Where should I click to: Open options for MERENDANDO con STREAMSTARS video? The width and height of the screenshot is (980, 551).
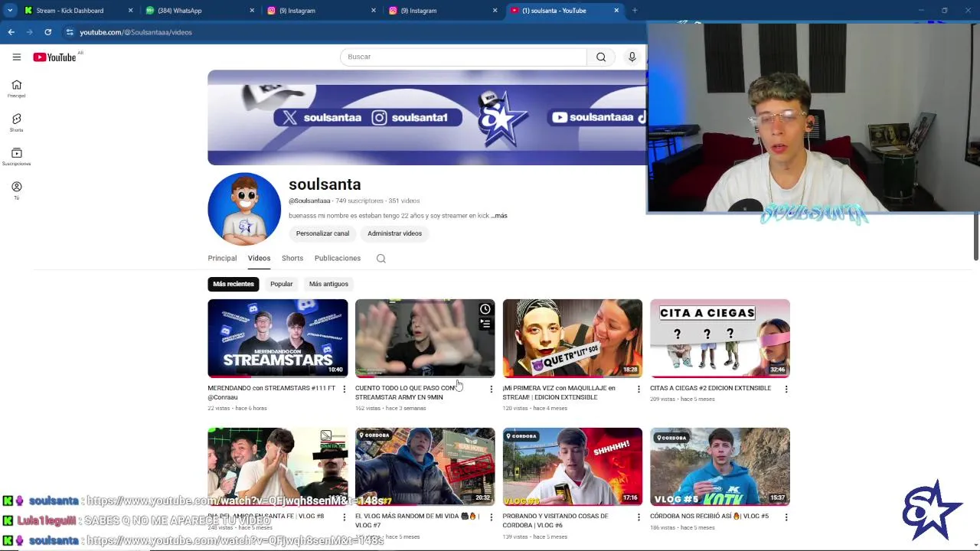[344, 389]
